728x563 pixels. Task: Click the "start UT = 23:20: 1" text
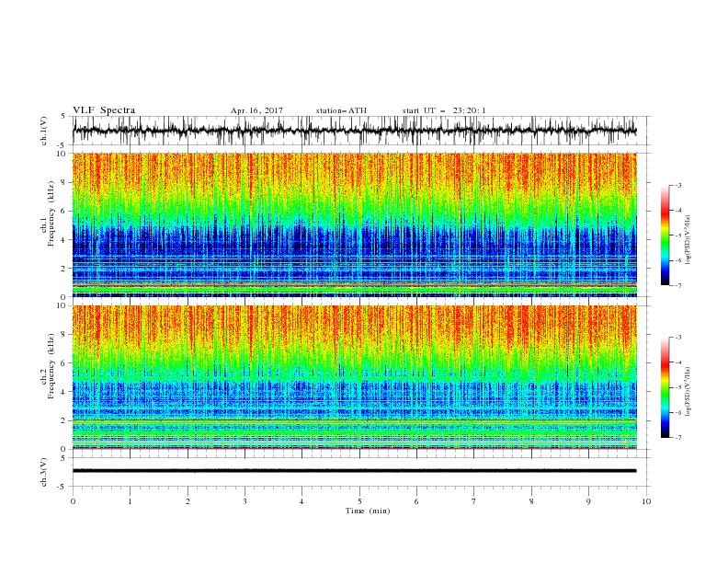444,110
